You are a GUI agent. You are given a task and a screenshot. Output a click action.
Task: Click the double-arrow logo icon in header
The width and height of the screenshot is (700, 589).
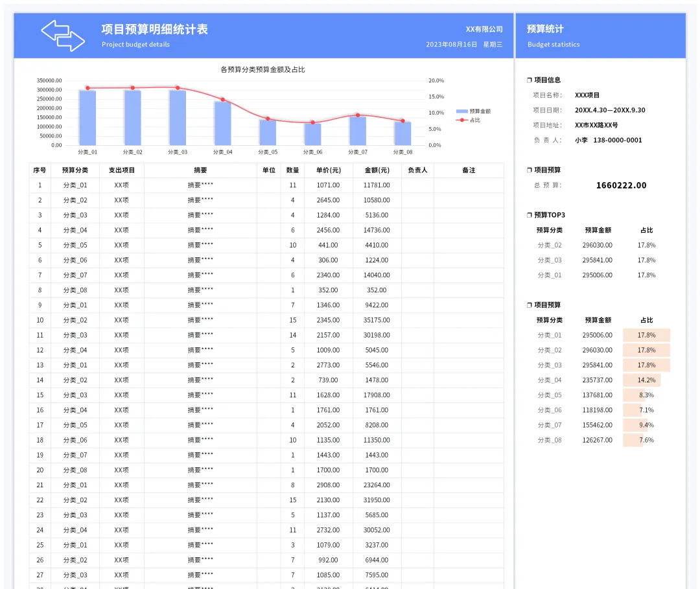click(x=63, y=35)
